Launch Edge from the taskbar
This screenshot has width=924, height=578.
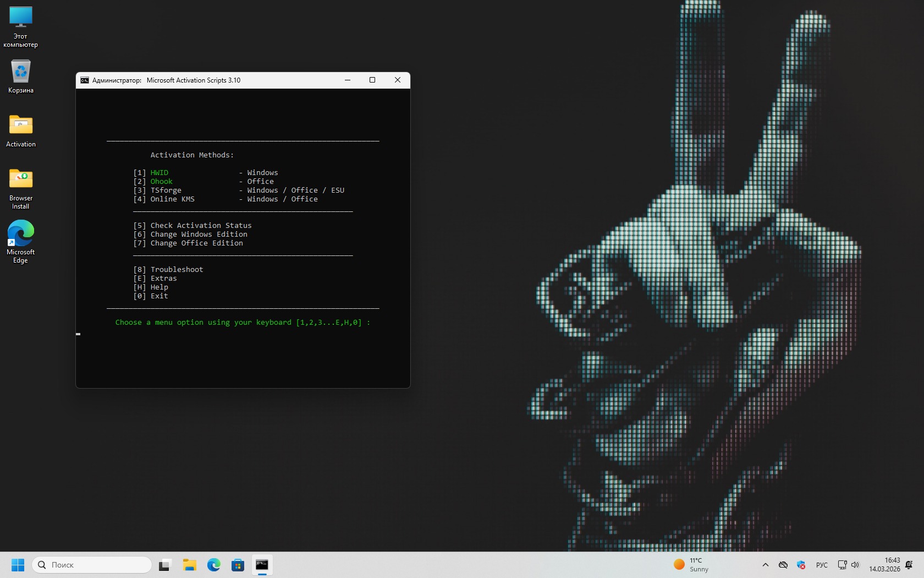214,565
